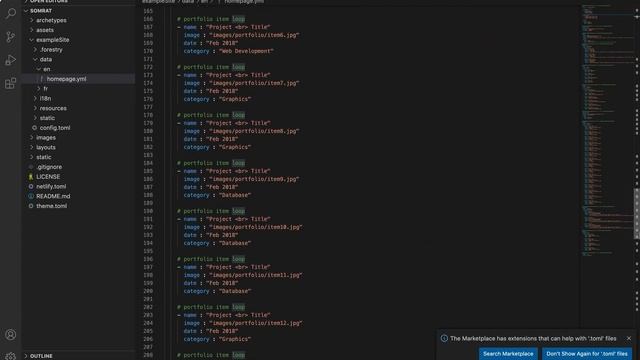Click the theme.toml gear icon
640x360 pixels.
pos(31,206)
